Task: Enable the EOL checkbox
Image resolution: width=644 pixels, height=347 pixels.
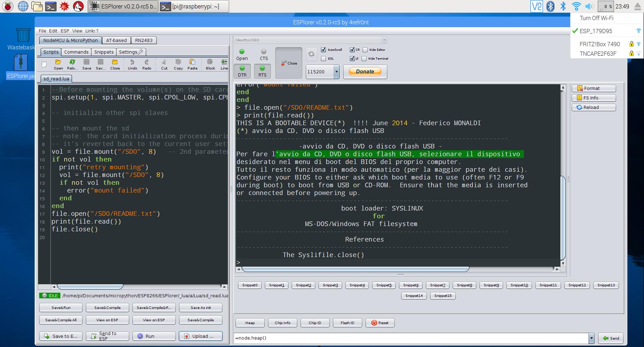Action: [323, 59]
